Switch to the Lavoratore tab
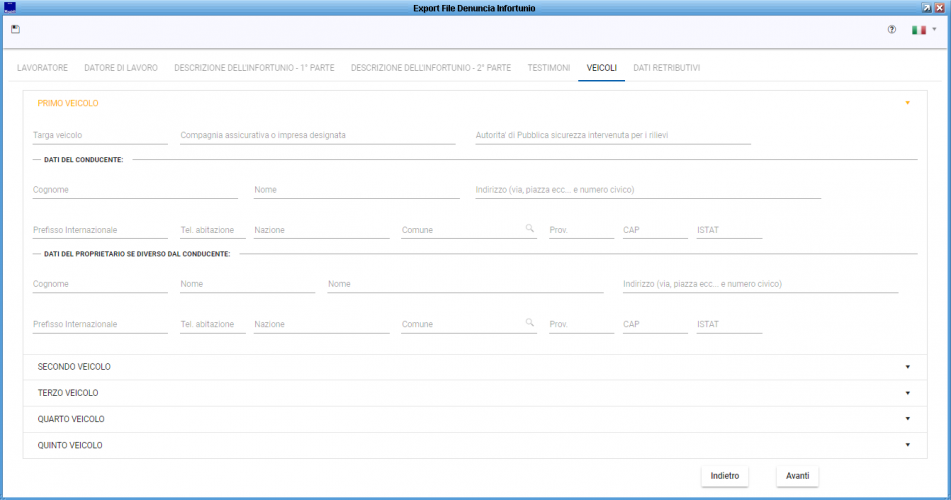This screenshot has width=951, height=500. click(42, 68)
